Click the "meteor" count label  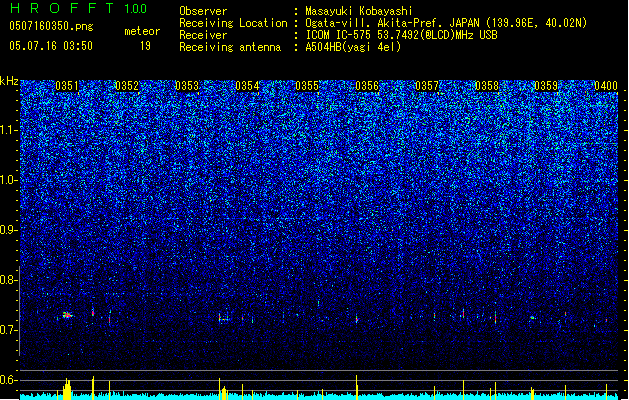click(142, 31)
